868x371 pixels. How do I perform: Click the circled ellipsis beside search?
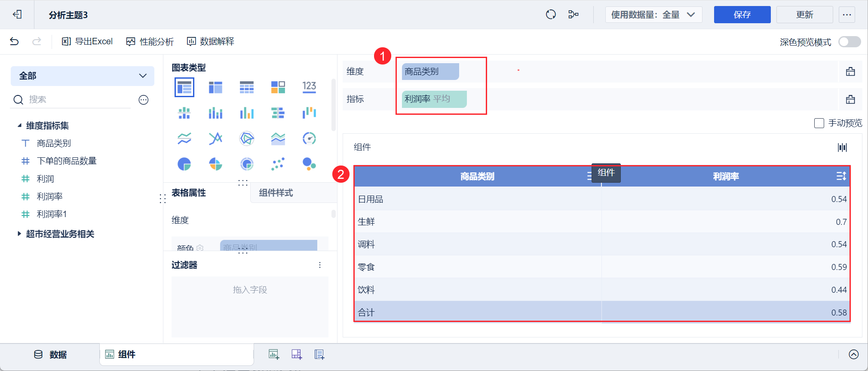(144, 100)
